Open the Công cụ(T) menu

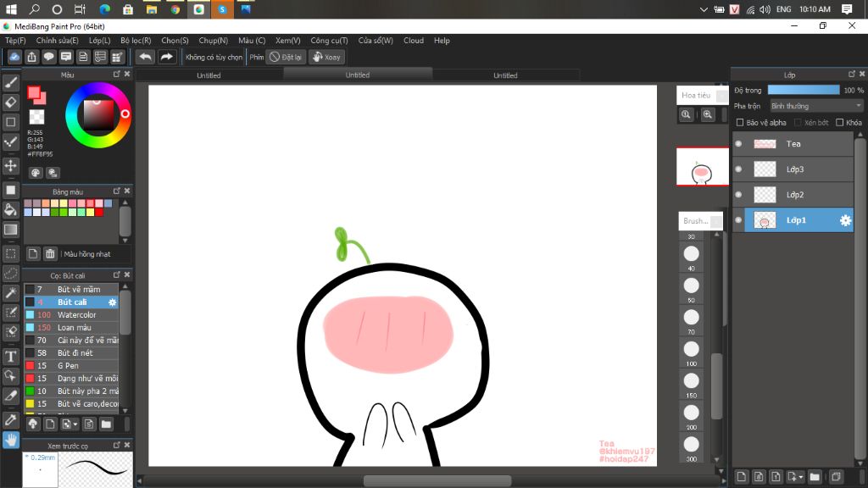point(329,41)
